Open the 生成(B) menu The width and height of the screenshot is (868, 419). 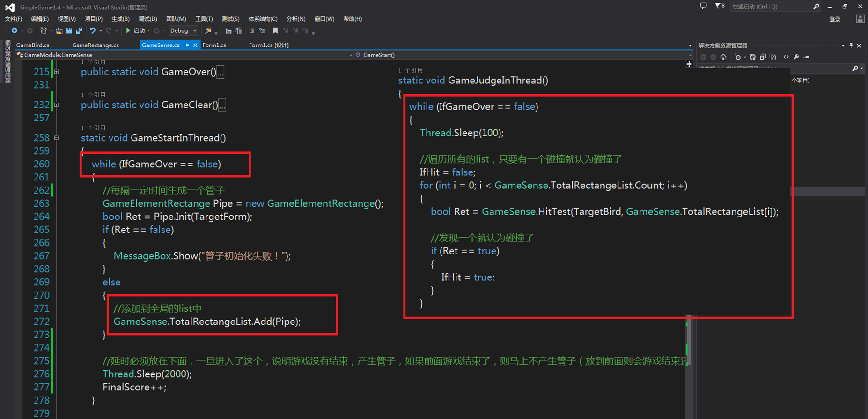pyautogui.click(x=120, y=19)
